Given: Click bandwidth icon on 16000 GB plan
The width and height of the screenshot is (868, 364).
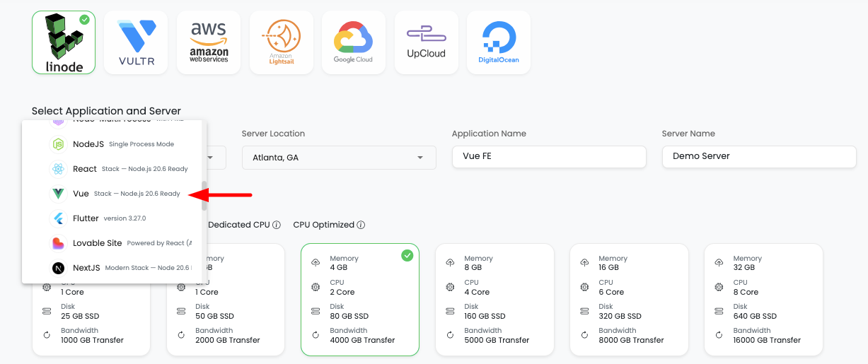Looking at the screenshot, I should coord(719,335).
